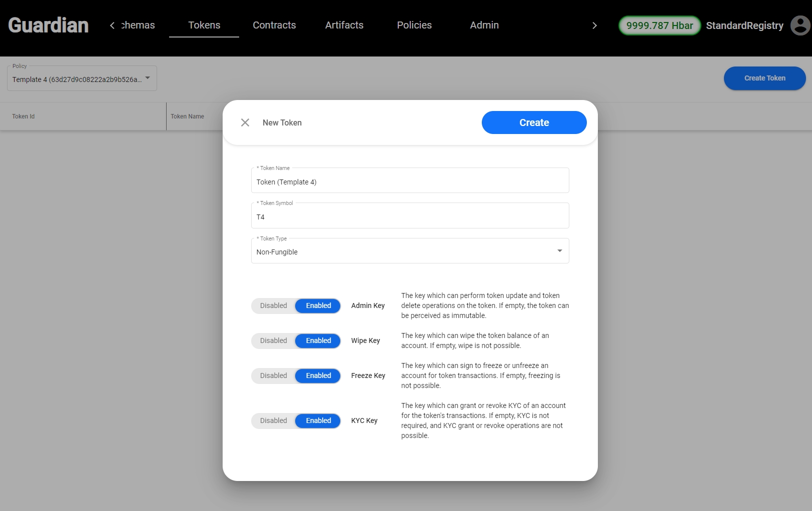Viewport: 812px width, 511px height.
Task: Switch to the Artifacts tab
Action: point(344,25)
